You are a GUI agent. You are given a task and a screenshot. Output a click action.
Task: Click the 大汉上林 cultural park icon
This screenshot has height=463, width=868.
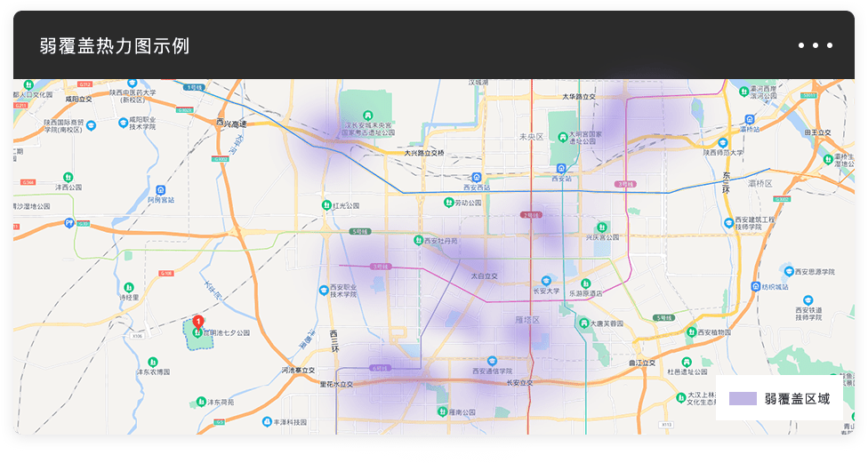point(681,398)
